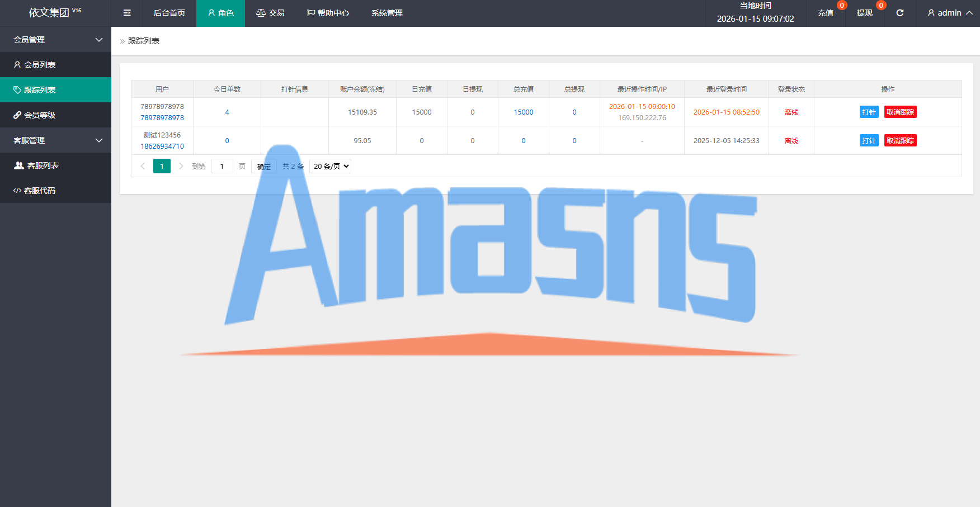Select 跟踪列表 in the sidebar
980x507 pixels.
tap(55, 90)
